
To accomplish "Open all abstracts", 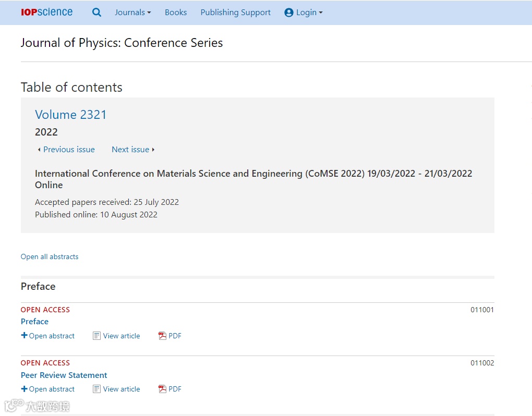I will point(50,256).
